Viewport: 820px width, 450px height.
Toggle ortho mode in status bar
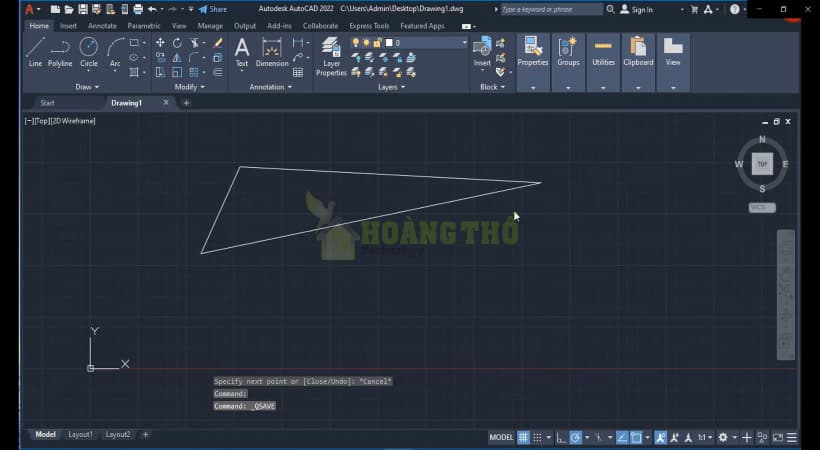561,437
